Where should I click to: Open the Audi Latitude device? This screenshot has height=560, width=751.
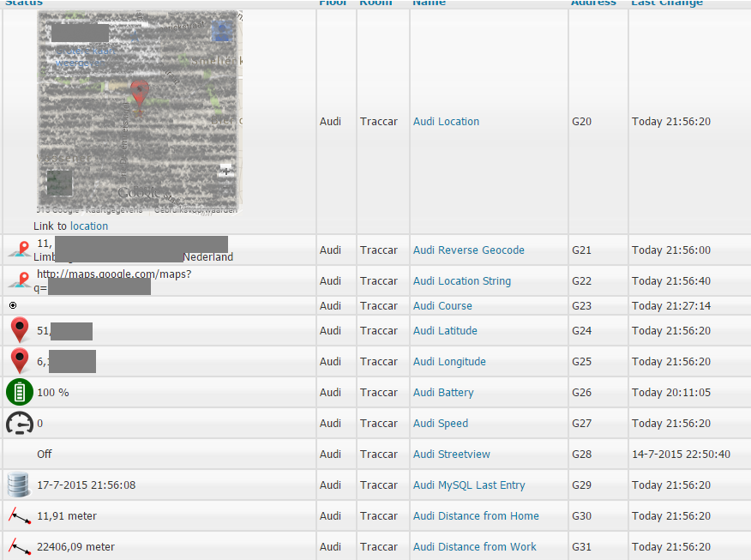click(445, 330)
